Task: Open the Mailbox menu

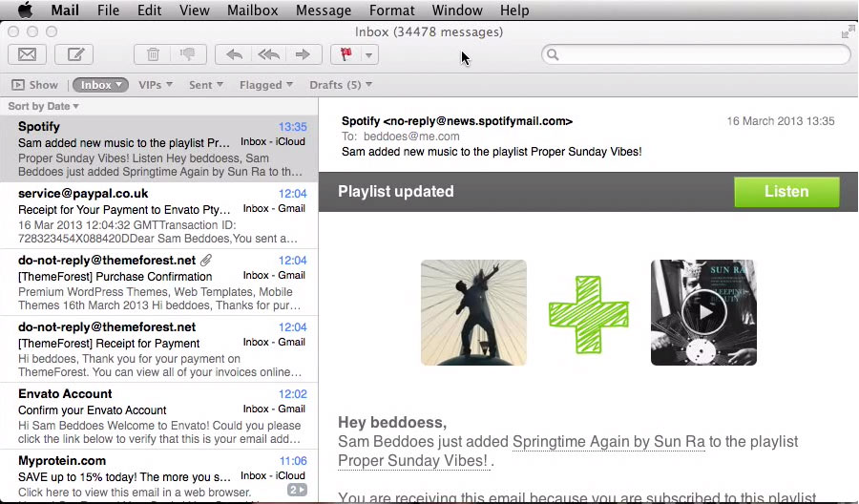Action: 252,10
